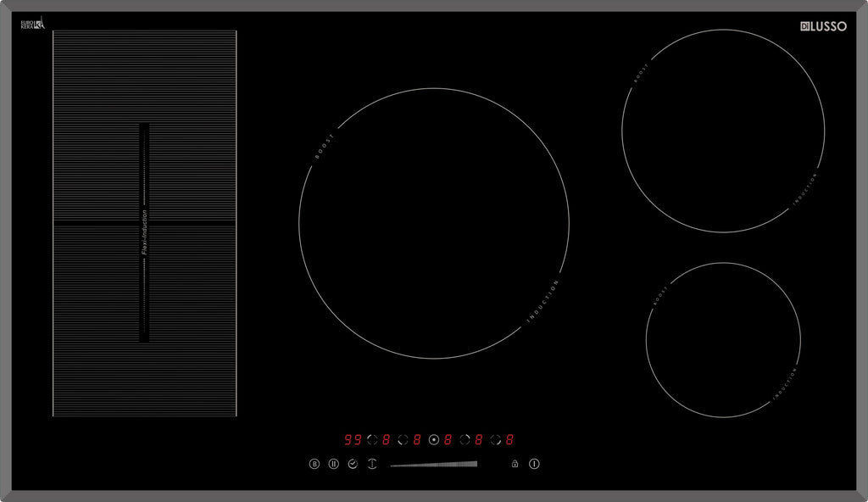868x502 pixels.
Task: Toggle the lock to unlock controls
Action: pos(515,463)
